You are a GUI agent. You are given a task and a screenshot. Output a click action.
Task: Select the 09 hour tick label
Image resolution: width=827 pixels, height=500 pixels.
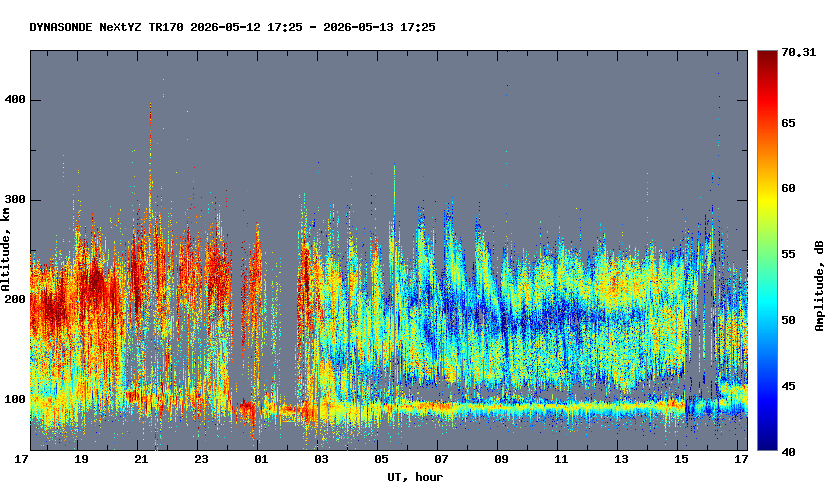click(501, 459)
